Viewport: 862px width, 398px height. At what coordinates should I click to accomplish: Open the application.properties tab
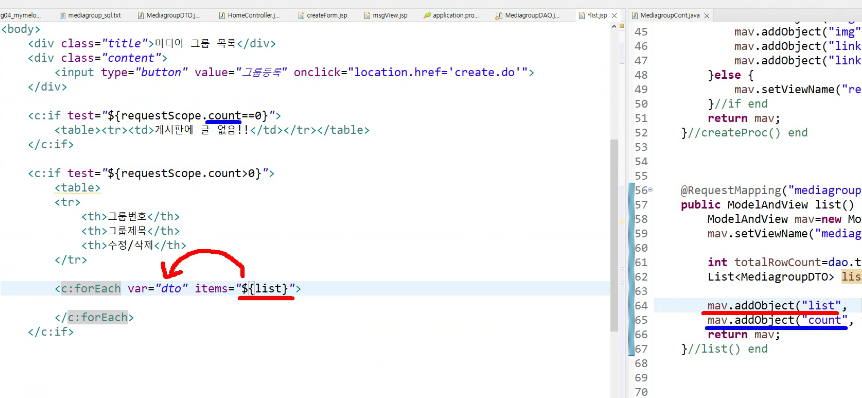coord(453,15)
